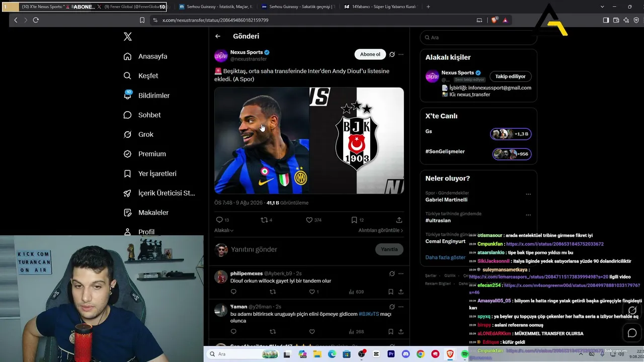Image resolution: width=644 pixels, height=362 pixels.
Task: Click the Ara search box on X
Action: (x=478, y=37)
